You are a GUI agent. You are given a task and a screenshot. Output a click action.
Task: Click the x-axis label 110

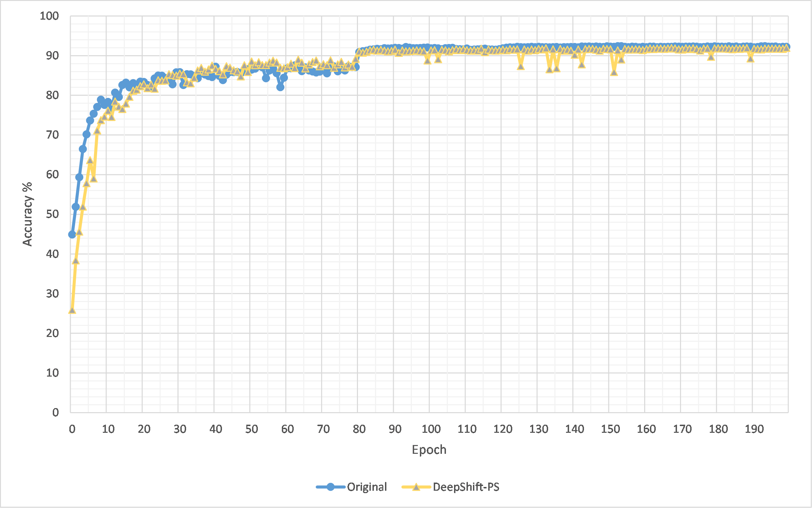point(467,429)
